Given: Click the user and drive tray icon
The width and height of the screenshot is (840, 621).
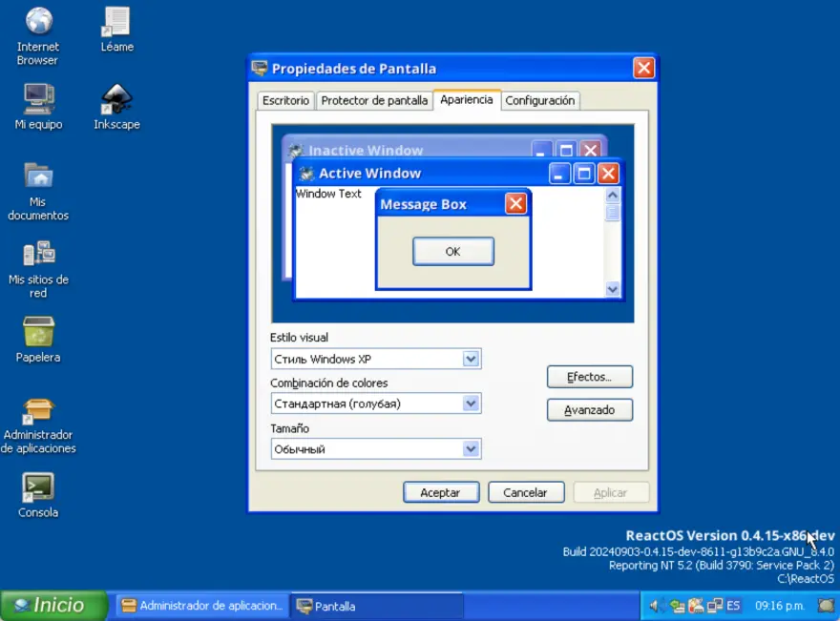Looking at the screenshot, I should (x=695, y=606).
